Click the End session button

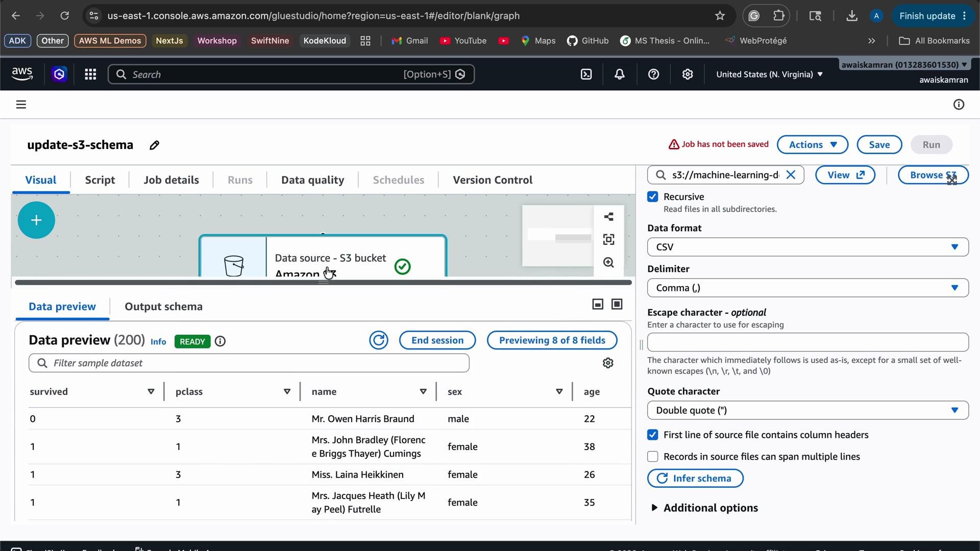437,340
